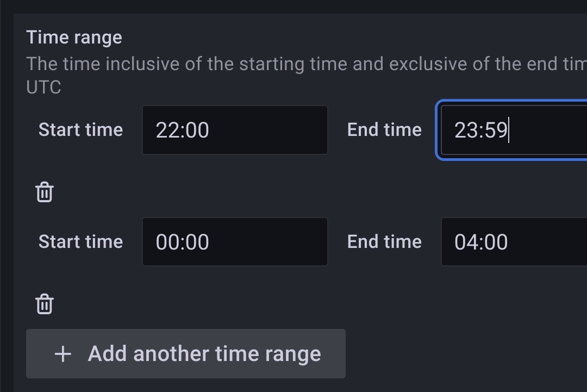Click the Start time field showing 00:00
This screenshot has width=587, height=392.
coord(235,242)
